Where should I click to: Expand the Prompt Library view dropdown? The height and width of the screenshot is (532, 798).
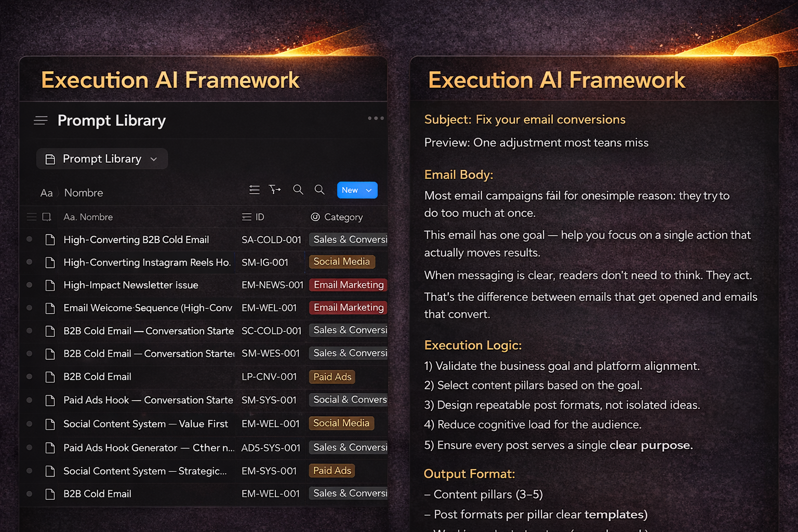102,159
